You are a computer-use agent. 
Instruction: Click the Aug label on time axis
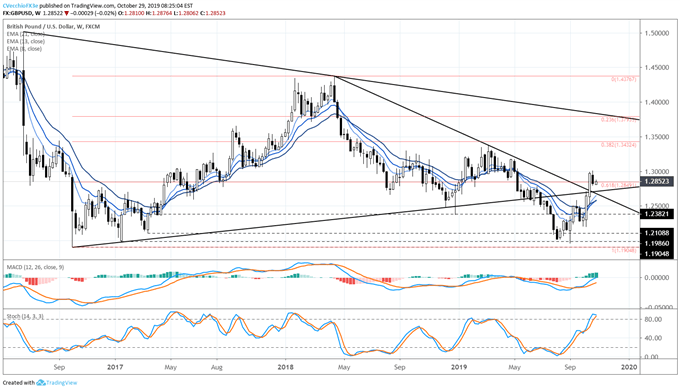point(216,367)
